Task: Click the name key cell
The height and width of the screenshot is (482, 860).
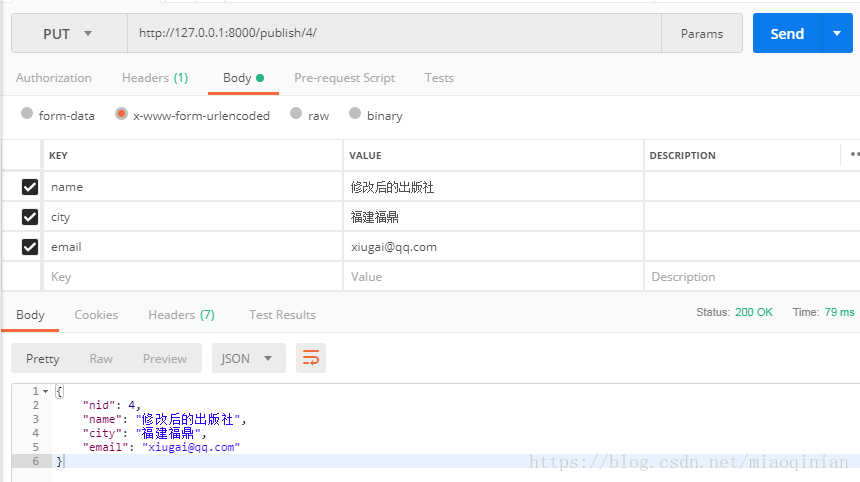Action: (x=193, y=187)
